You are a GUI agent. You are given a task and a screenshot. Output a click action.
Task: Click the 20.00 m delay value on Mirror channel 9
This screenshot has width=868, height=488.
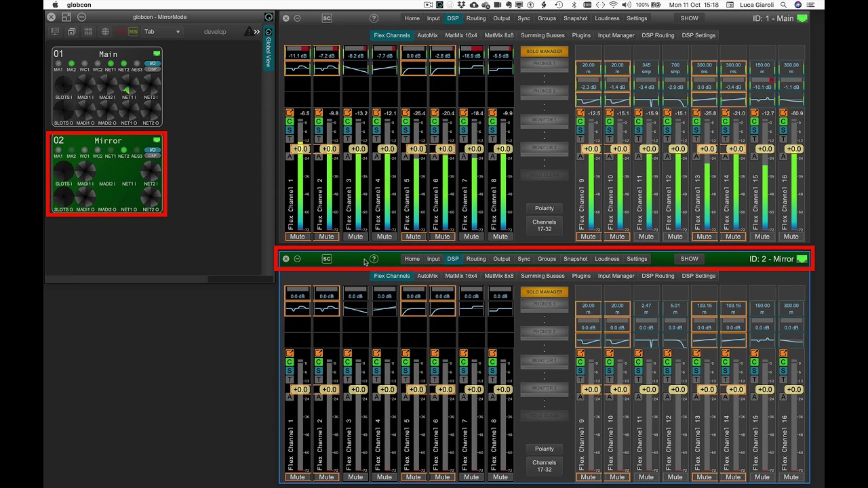(x=588, y=308)
